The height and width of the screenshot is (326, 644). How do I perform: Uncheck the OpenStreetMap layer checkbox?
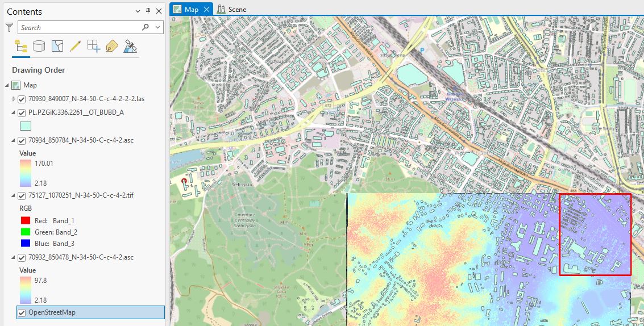[x=22, y=312]
